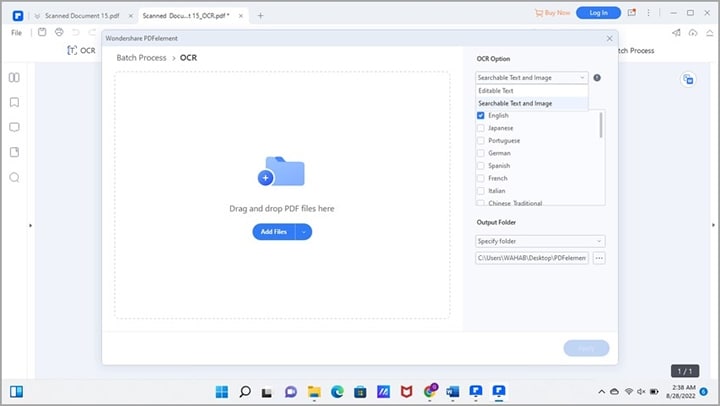Collapse the ribbon with up arrow
This screenshot has height=406, width=720.
710,33
